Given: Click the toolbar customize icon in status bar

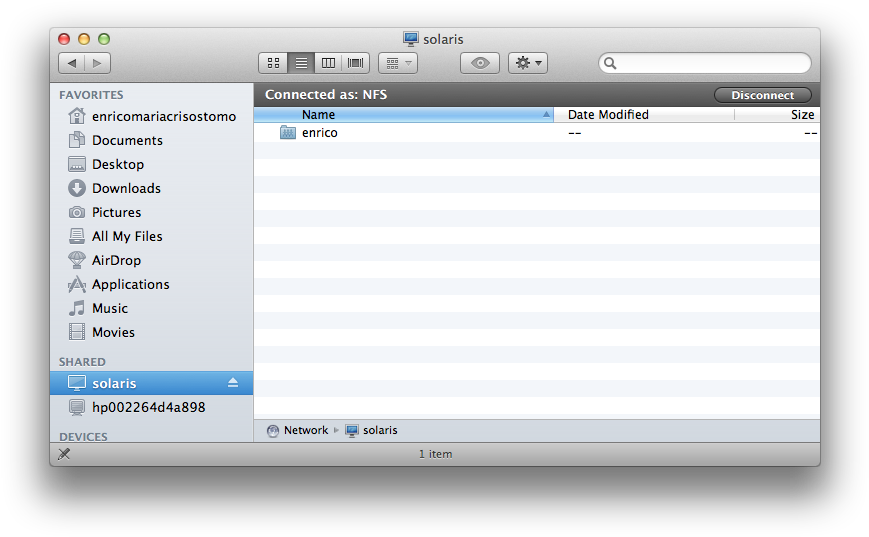Looking at the screenshot, I should click(x=64, y=454).
